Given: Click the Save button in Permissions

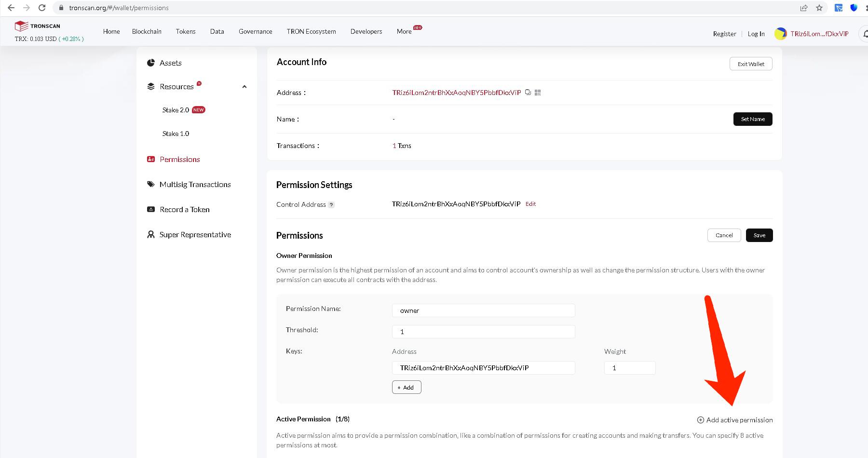Looking at the screenshot, I should [x=759, y=235].
